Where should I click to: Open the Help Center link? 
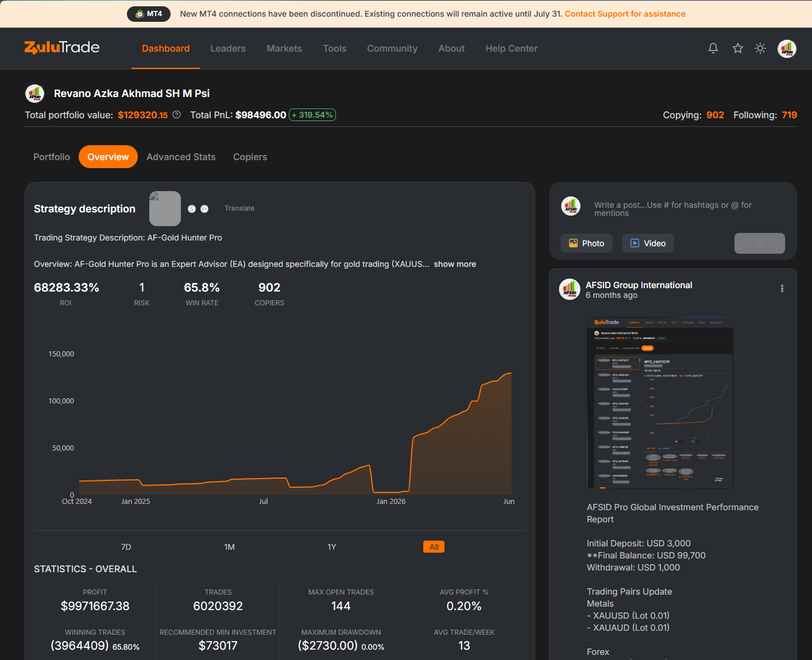click(512, 49)
